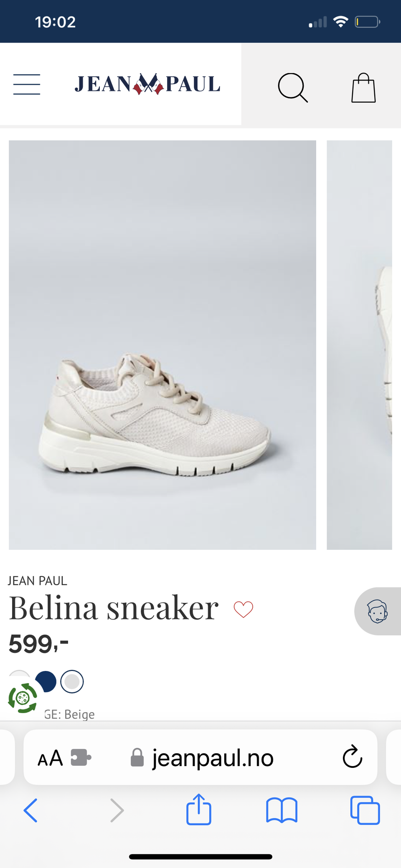Open Safari bookmarks
401x868 pixels.
[x=282, y=810]
